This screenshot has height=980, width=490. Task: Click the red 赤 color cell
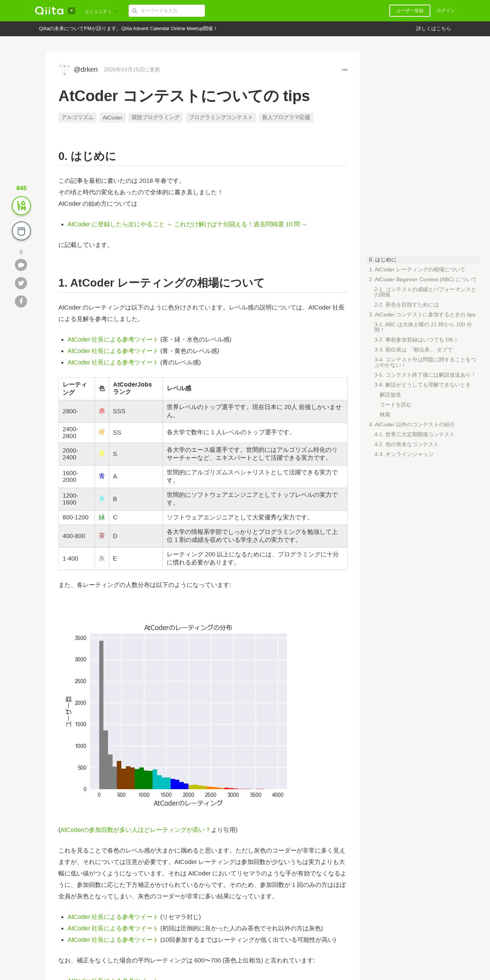coord(102,411)
